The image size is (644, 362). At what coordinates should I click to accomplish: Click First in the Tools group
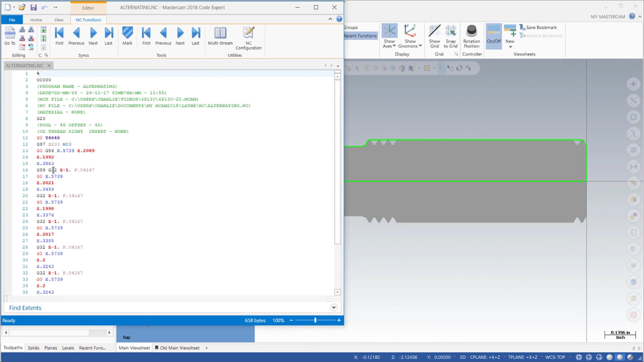(x=146, y=36)
